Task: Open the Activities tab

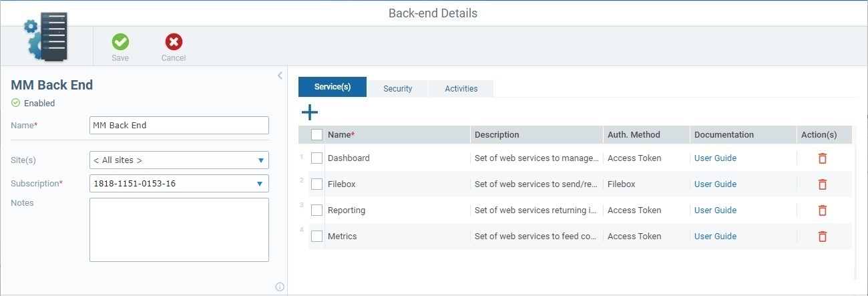Action: 461,88
